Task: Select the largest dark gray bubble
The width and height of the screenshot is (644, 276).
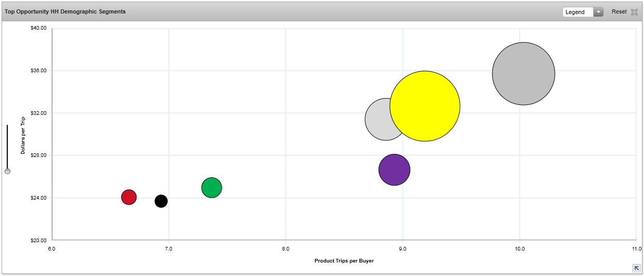Action: coord(523,74)
